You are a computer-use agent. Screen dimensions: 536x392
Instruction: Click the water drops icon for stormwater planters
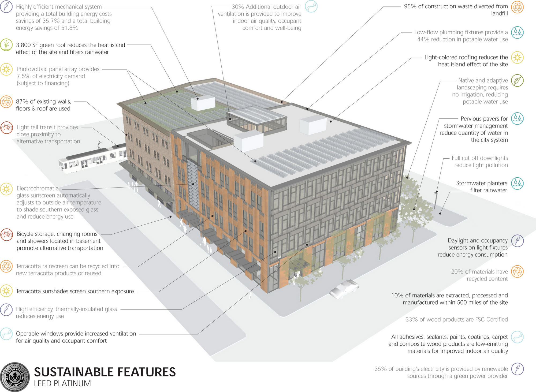click(x=517, y=184)
